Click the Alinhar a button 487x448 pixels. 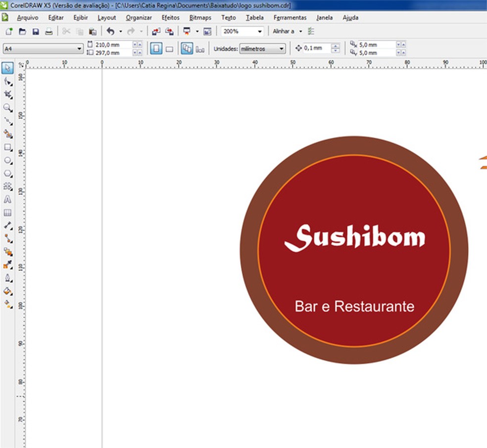(284, 31)
